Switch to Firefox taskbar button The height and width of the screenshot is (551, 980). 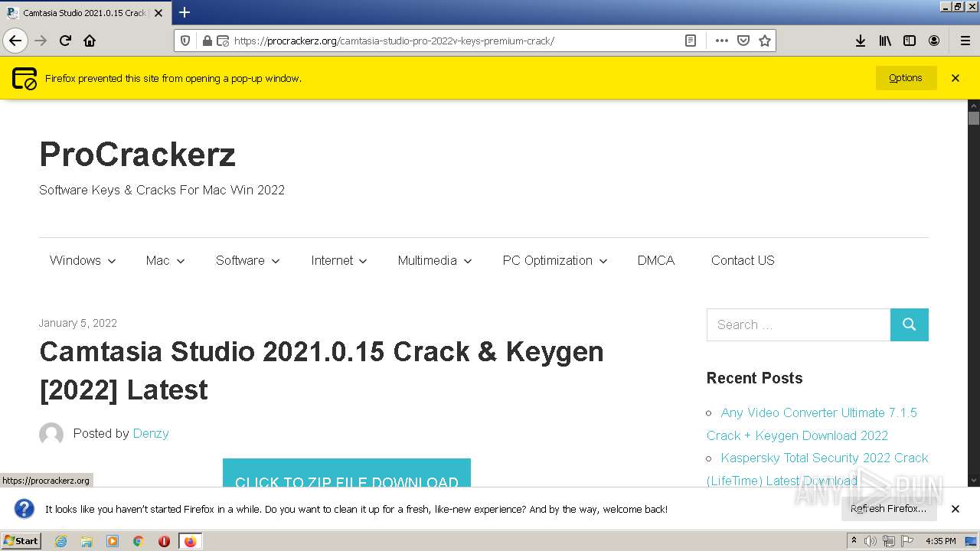coord(190,541)
